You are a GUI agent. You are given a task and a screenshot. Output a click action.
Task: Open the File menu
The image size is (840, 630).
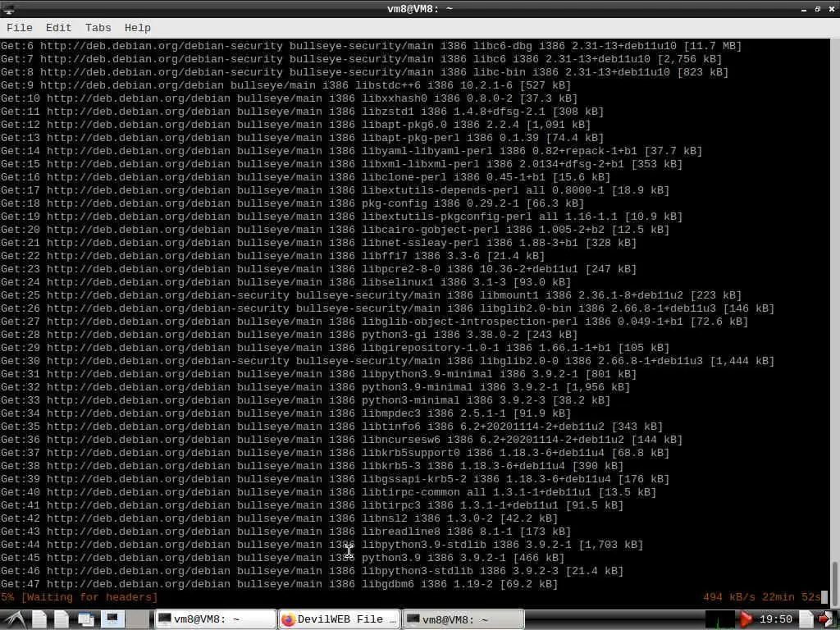[20, 28]
